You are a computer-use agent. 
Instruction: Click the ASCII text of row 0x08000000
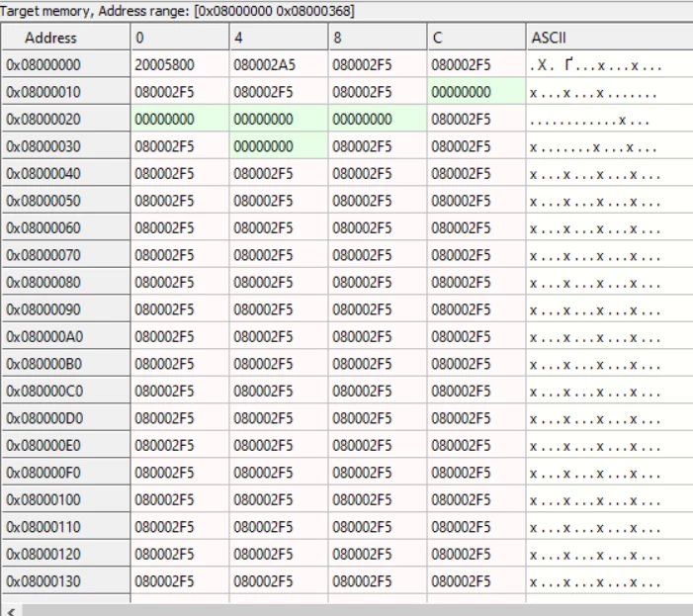click(x=595, y=65)
